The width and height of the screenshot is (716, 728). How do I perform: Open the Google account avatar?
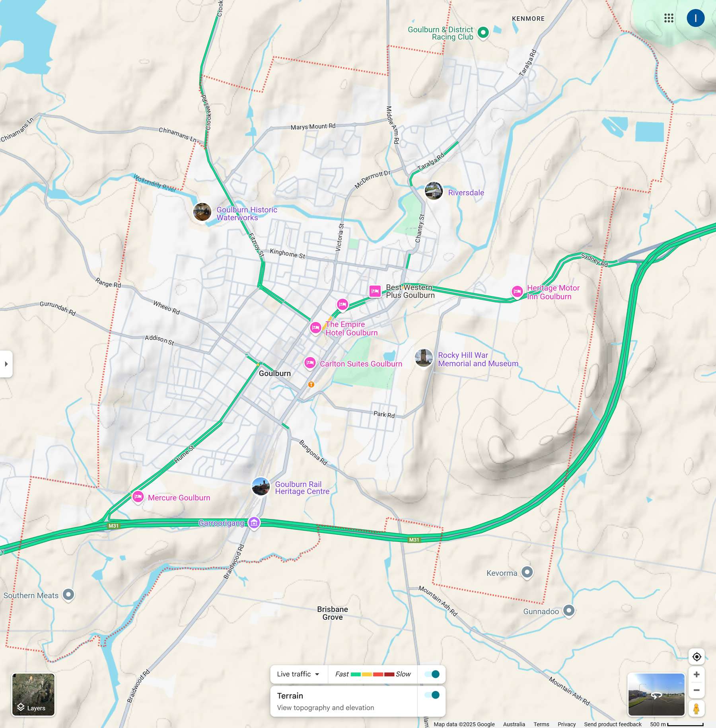tap(695, 18)
